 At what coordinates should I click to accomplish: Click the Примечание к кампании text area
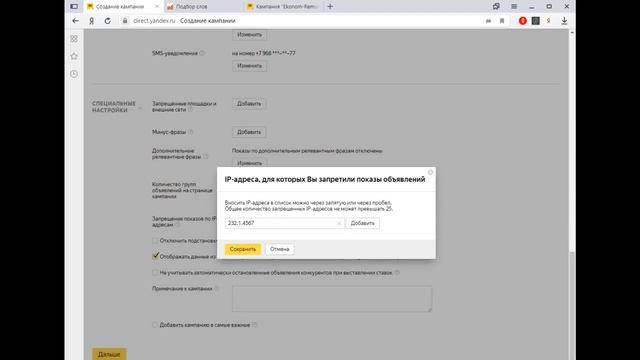click(x=332, y=299)
